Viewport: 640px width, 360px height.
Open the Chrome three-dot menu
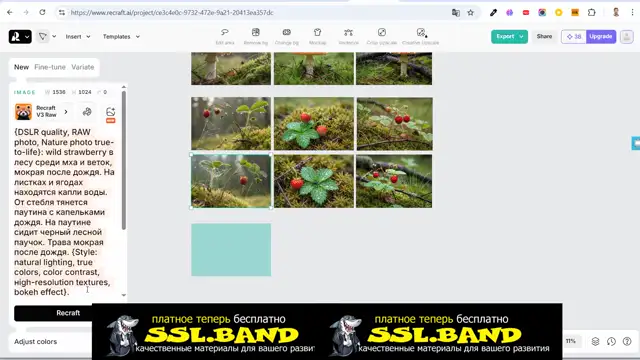633,13
